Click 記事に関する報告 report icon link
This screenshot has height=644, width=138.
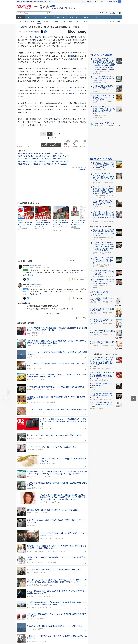pyautogui.click(x=23, y=146)
